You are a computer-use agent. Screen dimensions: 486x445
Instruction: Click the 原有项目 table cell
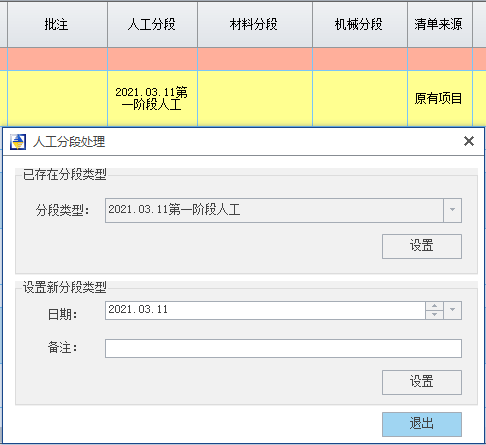point(440,98)
